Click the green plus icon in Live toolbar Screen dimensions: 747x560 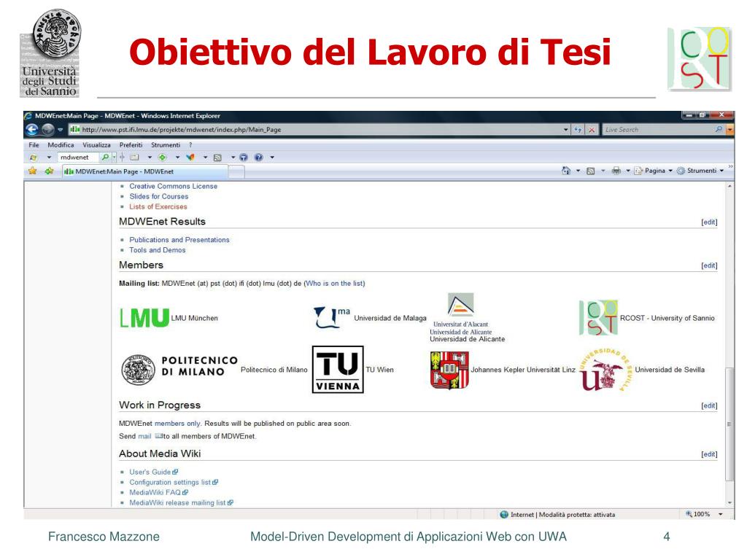click(x=163, y=157)
